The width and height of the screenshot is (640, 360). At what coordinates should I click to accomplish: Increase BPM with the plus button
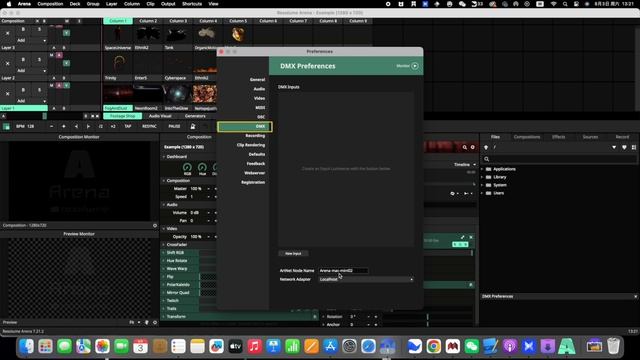pos(63,127)
